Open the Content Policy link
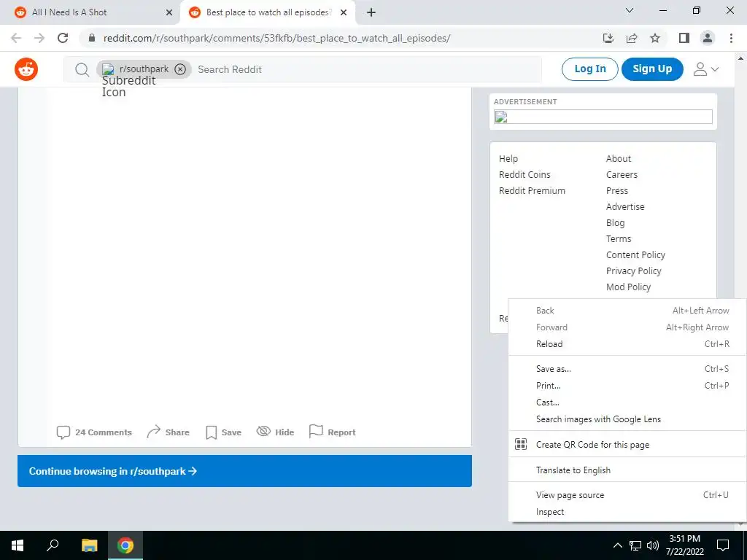Screen dimensions: 747x560 coord(635,254)
